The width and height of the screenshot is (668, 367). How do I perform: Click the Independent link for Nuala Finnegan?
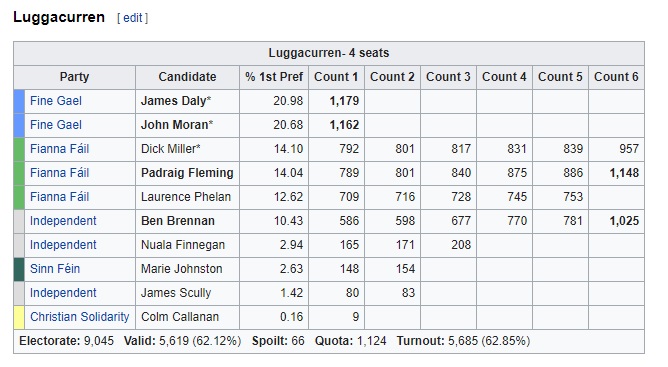[x=63, y=245]
